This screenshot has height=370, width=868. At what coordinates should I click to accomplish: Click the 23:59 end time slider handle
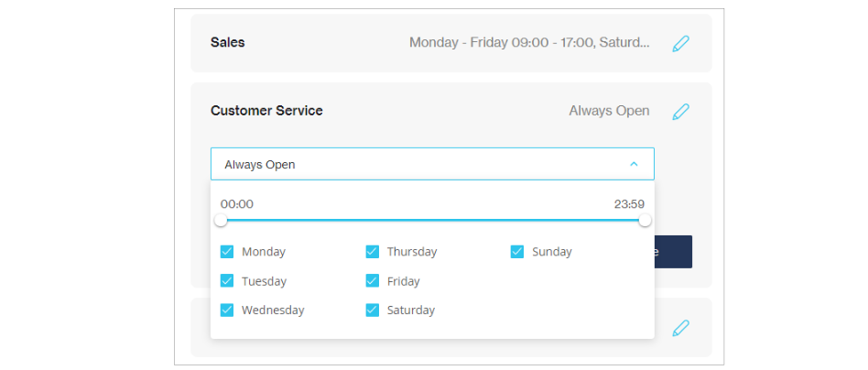[645, 221]
